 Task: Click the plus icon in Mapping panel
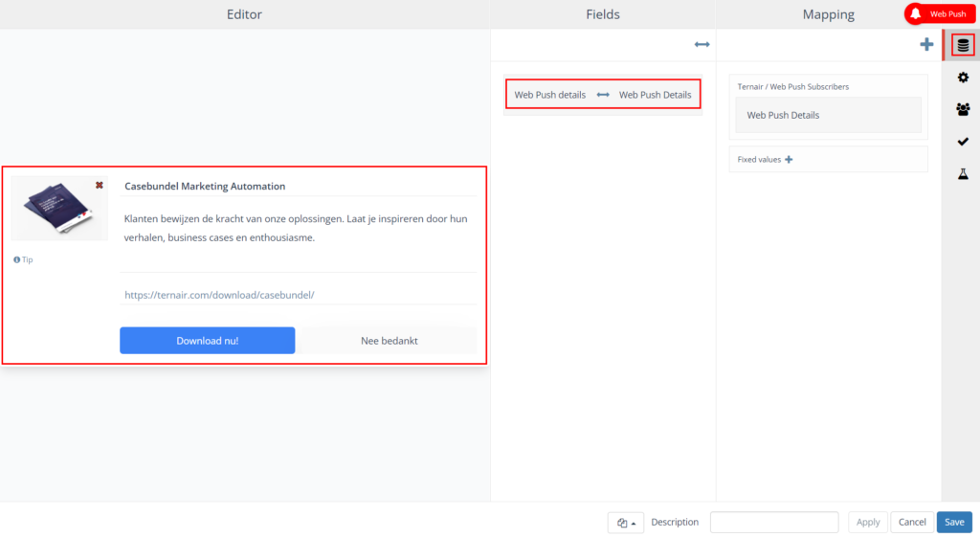(x=925, y=44)
